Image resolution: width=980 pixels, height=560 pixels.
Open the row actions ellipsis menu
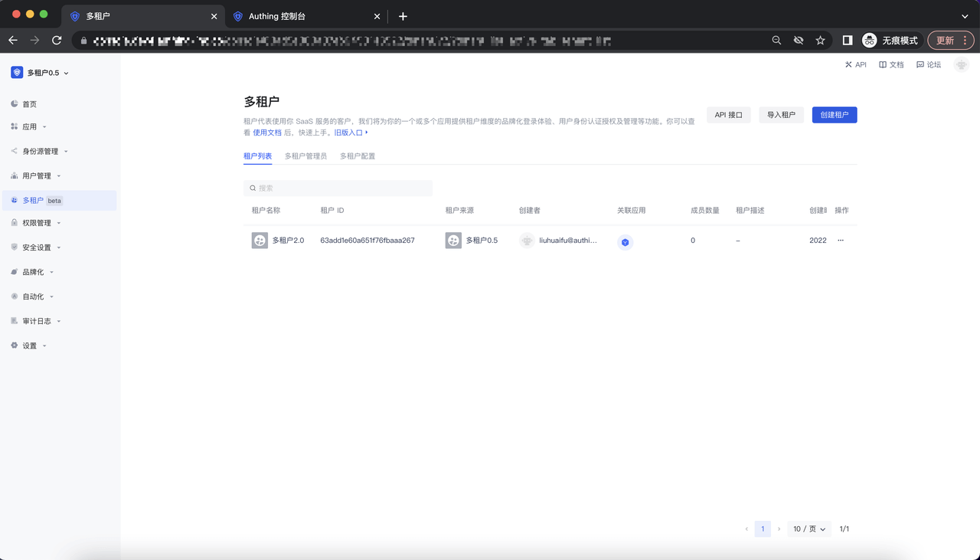click(x=840, y=241)
